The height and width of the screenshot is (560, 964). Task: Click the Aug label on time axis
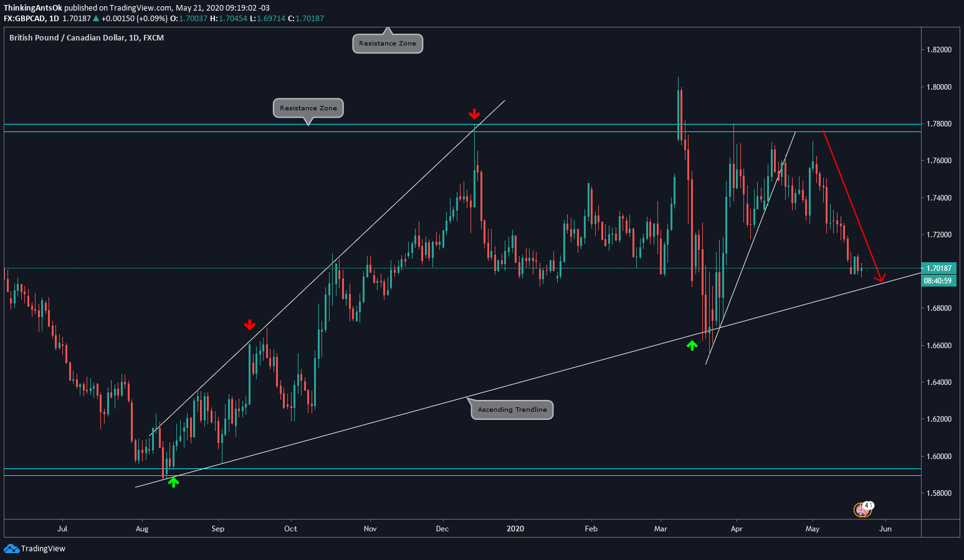point(142,529)
